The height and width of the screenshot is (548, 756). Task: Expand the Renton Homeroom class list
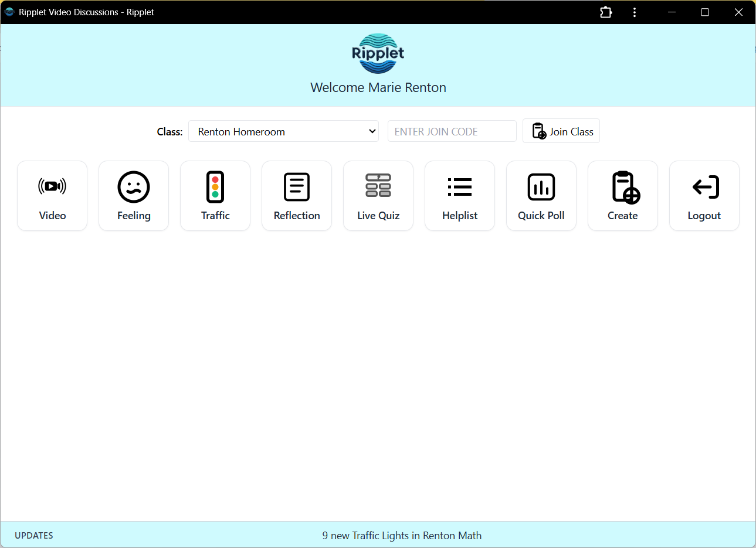[x=283, y=131]
